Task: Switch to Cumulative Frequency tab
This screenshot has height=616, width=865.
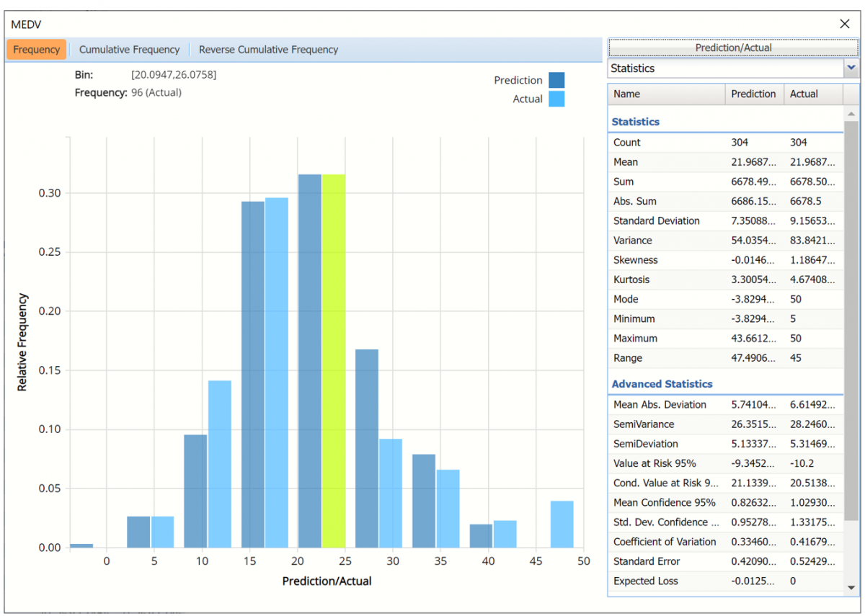Action: (x=129, y=50)
